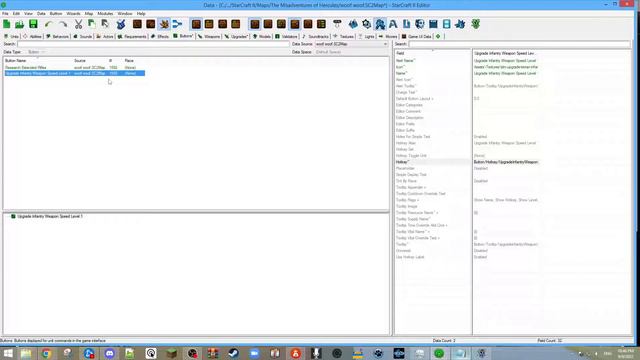Click the blue branching arrows toolbar icon
640x360 pixels.
(177, 24)
